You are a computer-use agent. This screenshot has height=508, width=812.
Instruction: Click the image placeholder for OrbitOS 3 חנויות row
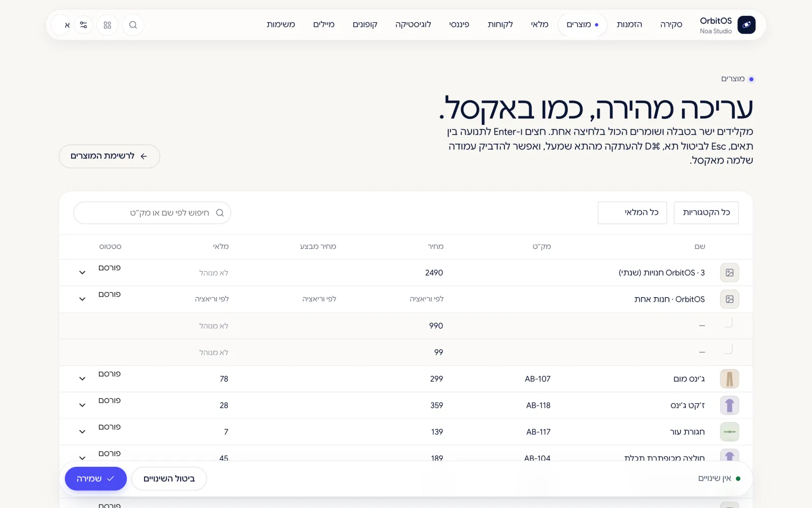click(x=729, y=273)
